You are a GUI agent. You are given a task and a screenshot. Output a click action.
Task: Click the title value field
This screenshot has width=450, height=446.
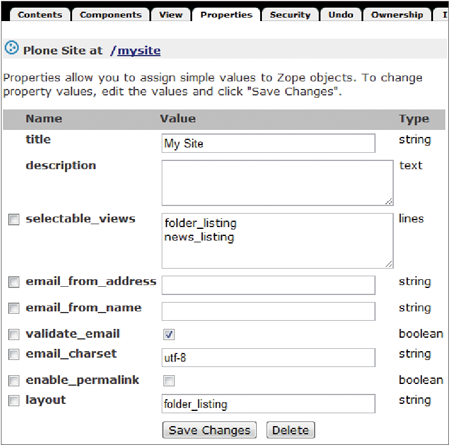268,143
